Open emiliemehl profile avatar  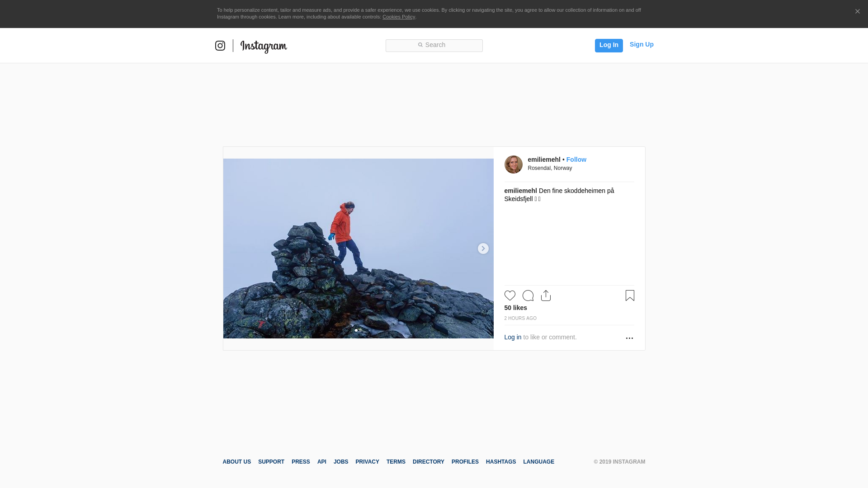click(x=514, y=164)
